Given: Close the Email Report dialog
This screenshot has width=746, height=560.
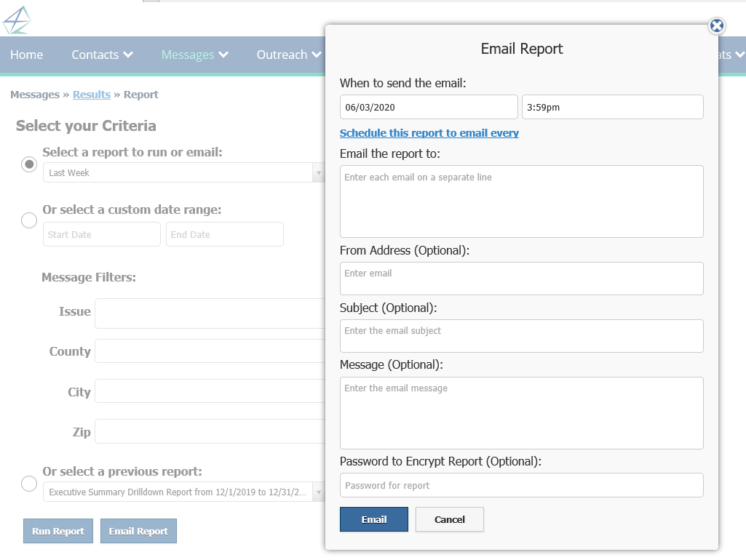Looking at the screenshot, I should pyautogui.click(x=716, y=25).
